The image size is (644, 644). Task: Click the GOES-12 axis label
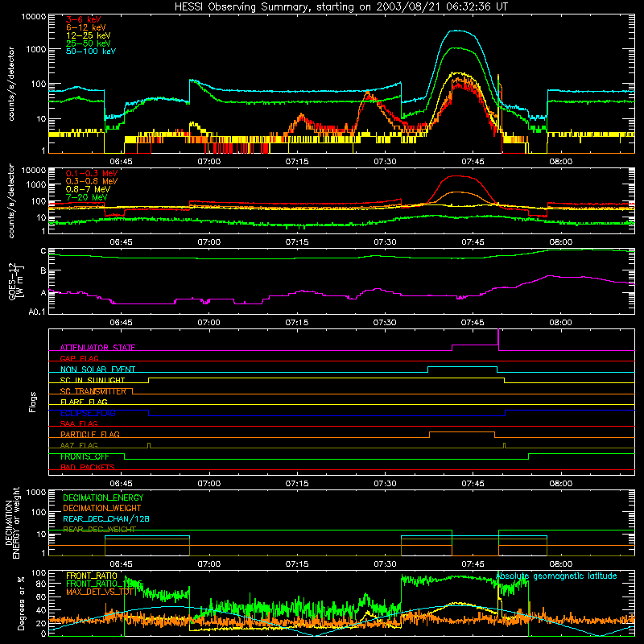(x=16, y=281)
